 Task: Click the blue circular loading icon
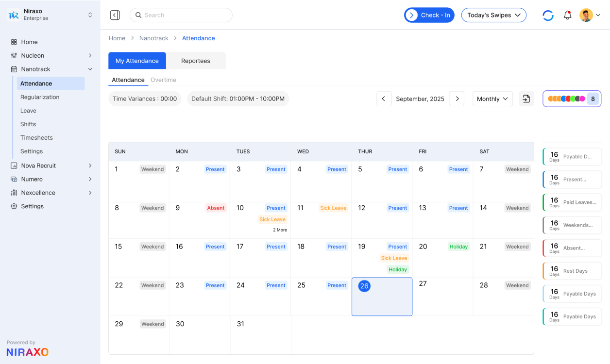click(x=548, y=15)
